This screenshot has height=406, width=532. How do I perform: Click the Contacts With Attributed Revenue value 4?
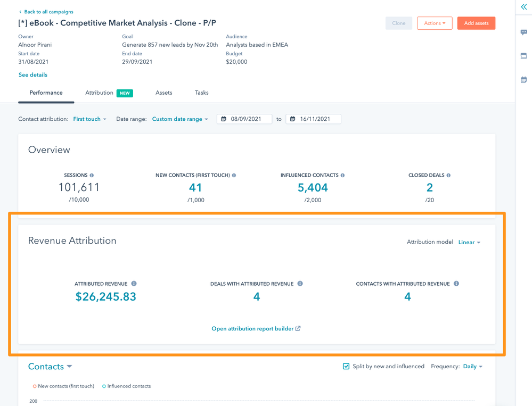pyautogui.click(x=407, y=296)
